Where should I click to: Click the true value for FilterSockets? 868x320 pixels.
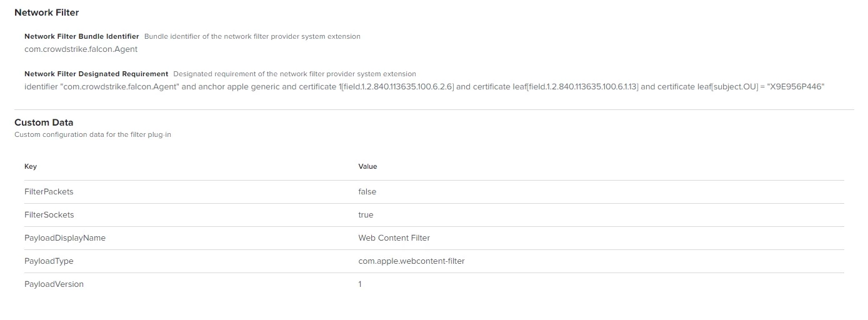pos(366,215)
